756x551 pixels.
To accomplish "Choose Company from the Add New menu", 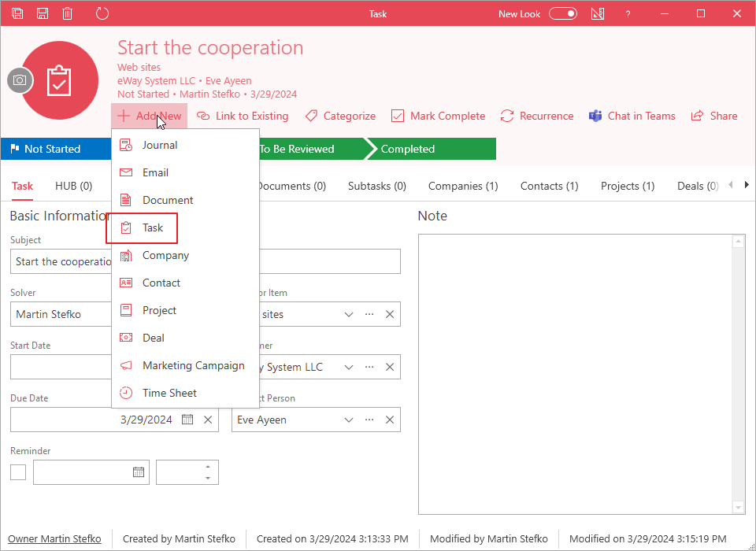I will [186, 255].
